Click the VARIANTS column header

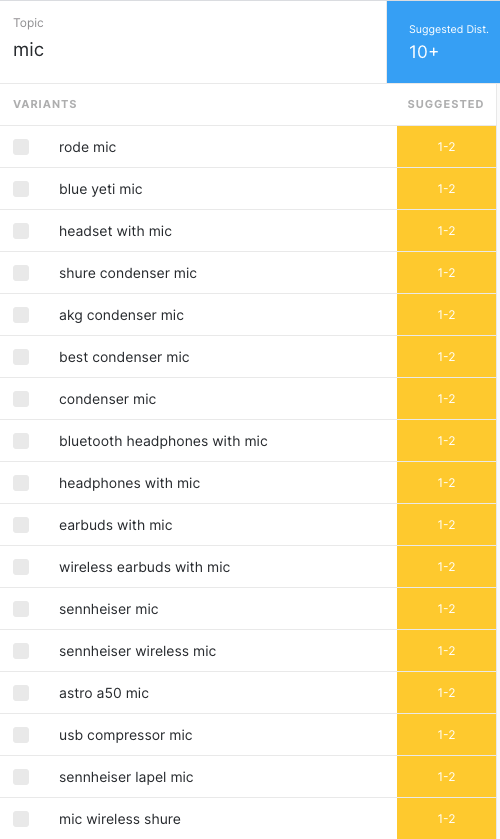click(x=45, y=104)
